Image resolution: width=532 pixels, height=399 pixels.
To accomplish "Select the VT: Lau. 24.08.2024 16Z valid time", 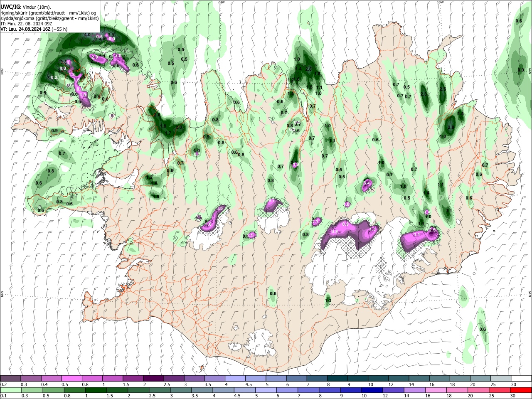I will click(25, 30).
